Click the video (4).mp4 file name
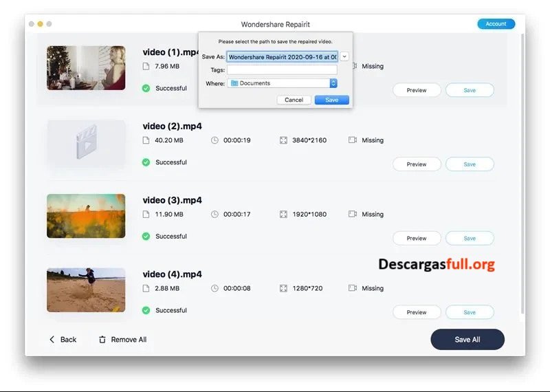The width and height of the screenshot is (550, 392). 173,274
